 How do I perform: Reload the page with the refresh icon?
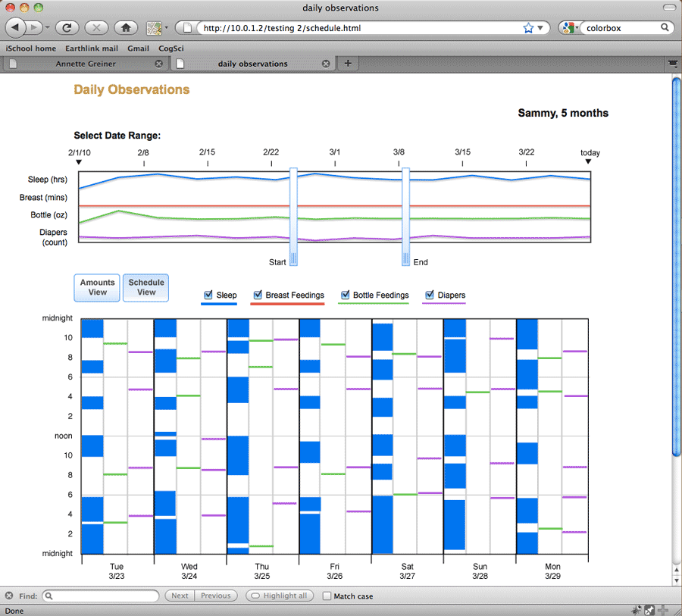click(67, 28)
